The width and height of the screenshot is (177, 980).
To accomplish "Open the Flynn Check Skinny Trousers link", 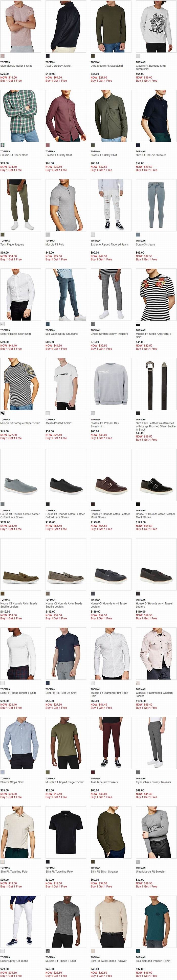I will [153, 783].
